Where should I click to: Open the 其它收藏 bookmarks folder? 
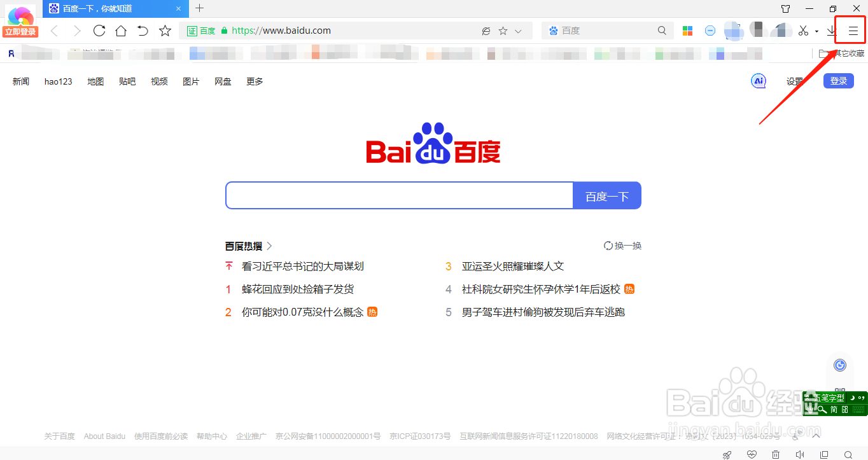click(841, 53)
